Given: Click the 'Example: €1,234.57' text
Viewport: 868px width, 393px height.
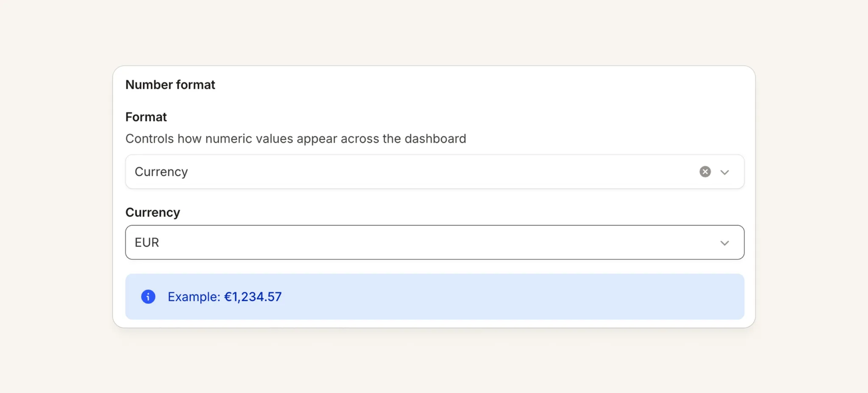Looking at the screenshot, I should pos(224,297).
